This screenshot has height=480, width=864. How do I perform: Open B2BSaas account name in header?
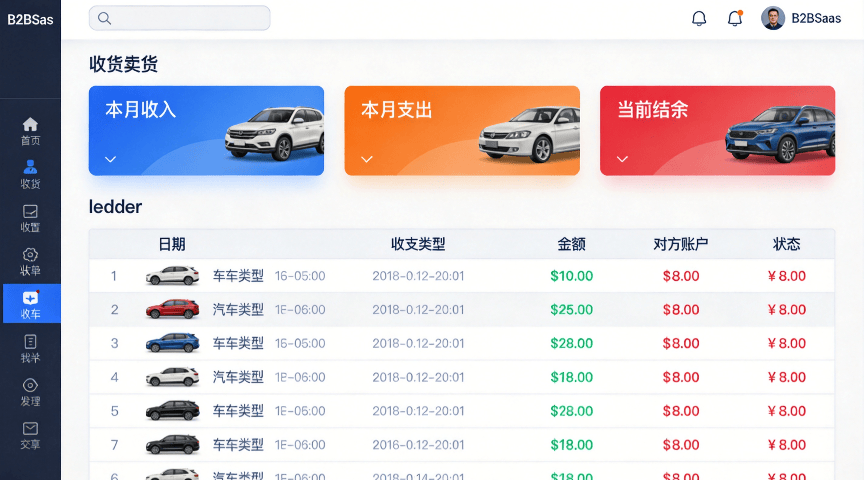pyautogui.click(x=816, y=19)
